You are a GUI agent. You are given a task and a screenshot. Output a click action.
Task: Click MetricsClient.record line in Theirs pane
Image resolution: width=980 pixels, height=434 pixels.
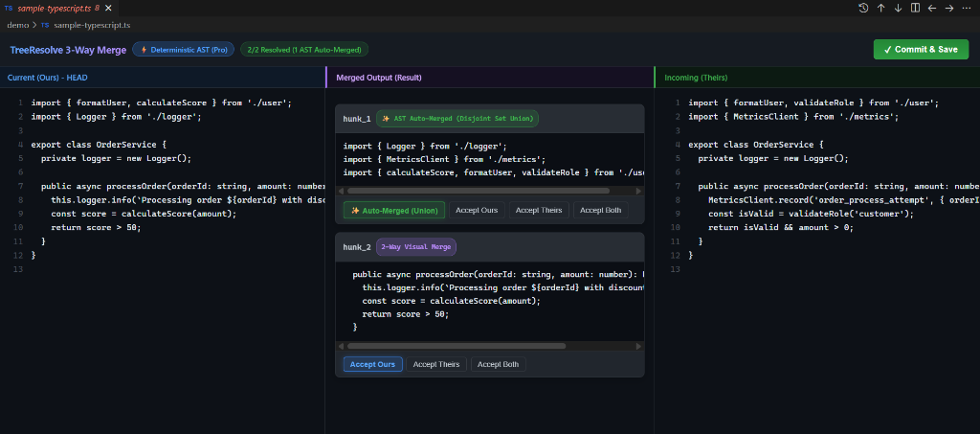844,199
